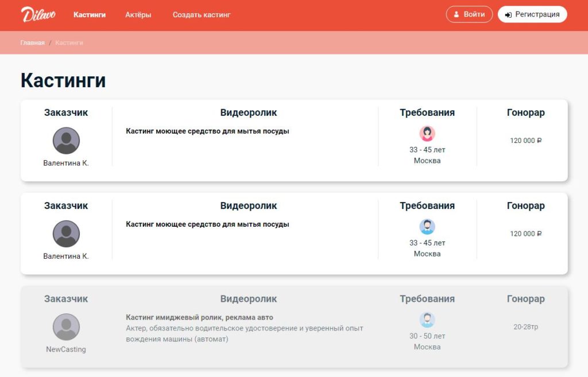Click the Кастинги page heading
The height and width of the screenshot is (377, 588).
pos(63,80)
